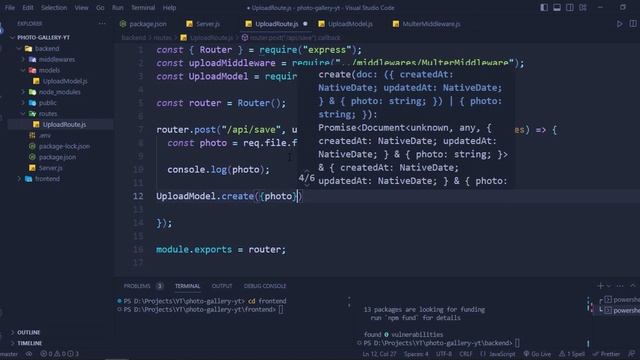This screenshot has width=640, height=360.
Task: Select UploadRoute.js in the explorer tree
Action: (x=64, y=124)
